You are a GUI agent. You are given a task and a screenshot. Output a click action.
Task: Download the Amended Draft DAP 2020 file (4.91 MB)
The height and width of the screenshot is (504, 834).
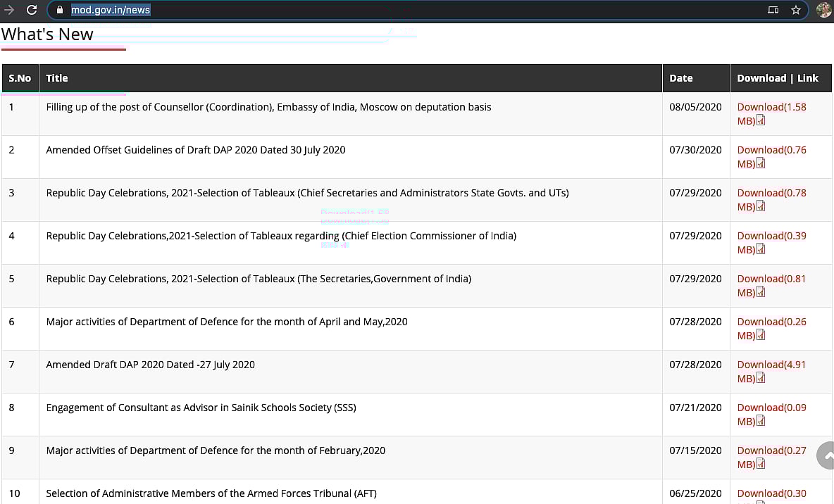(771, 365)
